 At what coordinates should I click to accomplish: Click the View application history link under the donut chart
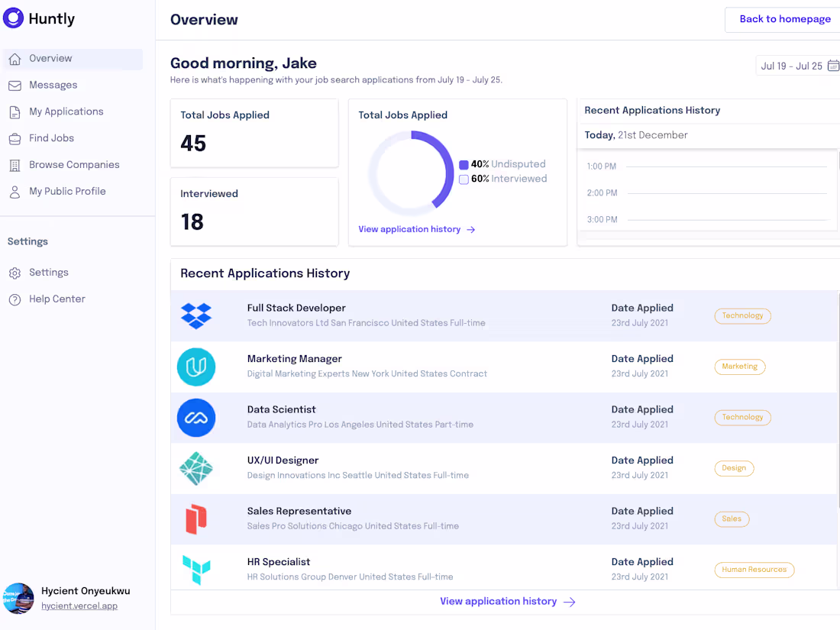pos(416,229)
